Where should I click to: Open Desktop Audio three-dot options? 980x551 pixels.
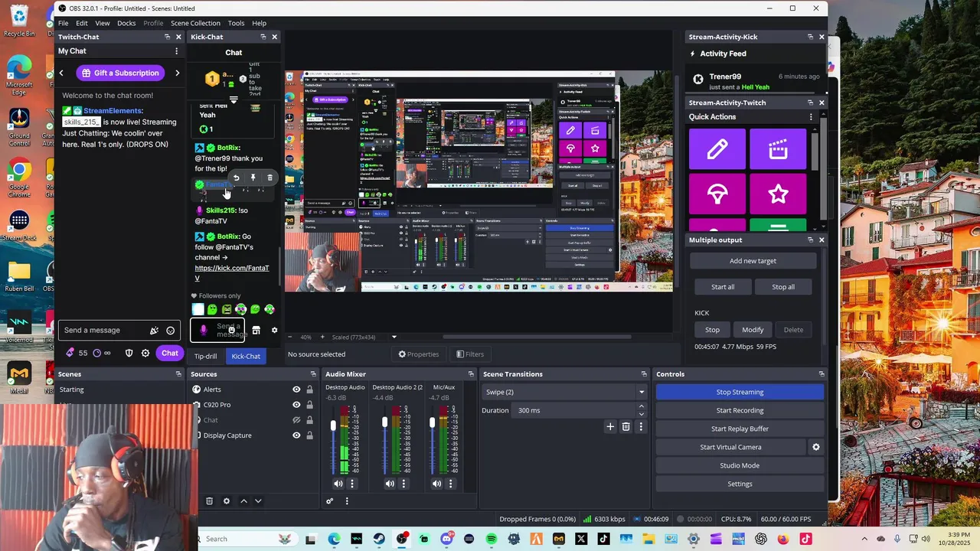[352, 484]
